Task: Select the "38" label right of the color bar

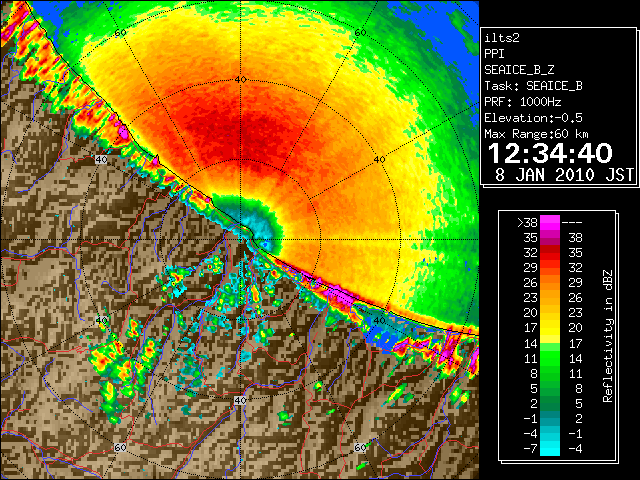Action: click(575, 238)
